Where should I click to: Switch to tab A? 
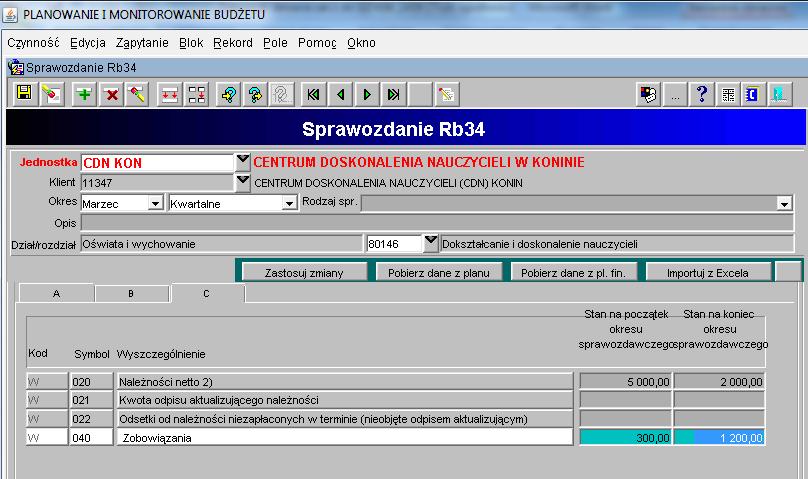coord(56,294)
